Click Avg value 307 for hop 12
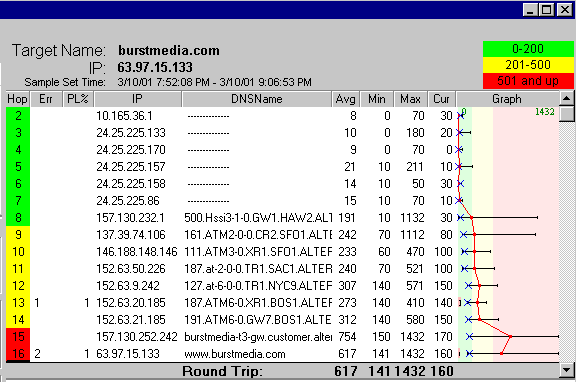The width and height of the screenshot is (576, 382). [347, 285]
